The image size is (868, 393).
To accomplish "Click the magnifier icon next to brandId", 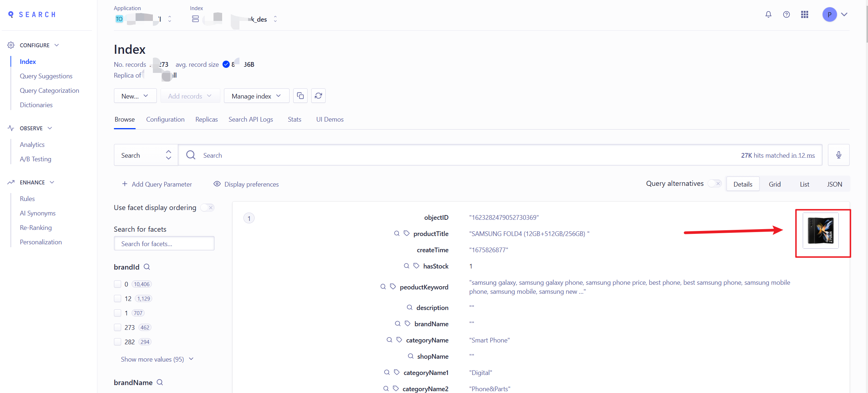I will coord(146,267).
